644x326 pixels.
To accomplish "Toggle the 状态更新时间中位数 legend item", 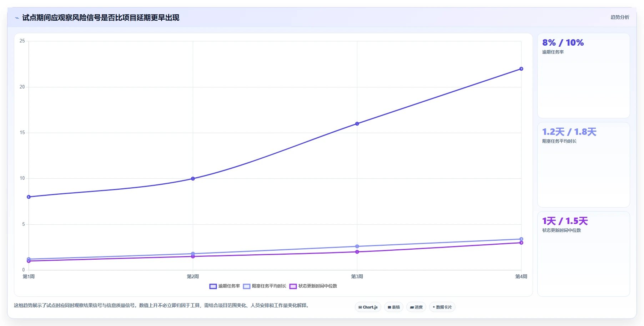I will tap(313, 286).
